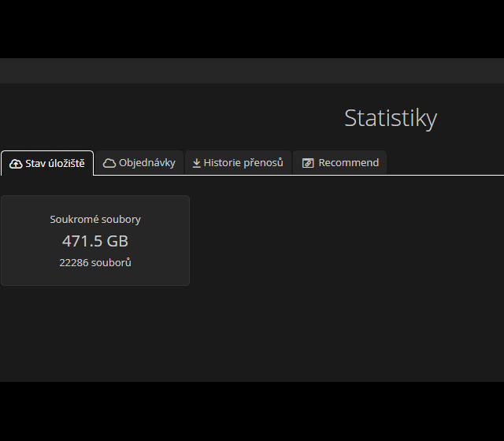Click the link icon beside Recommend
Screen dimensions: 504x441
point(308,163)
